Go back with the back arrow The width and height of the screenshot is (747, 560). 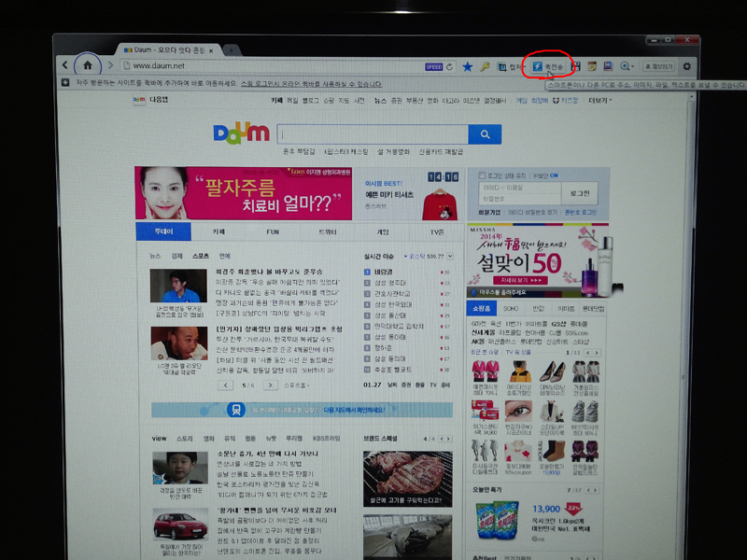[x=65, y=65]
